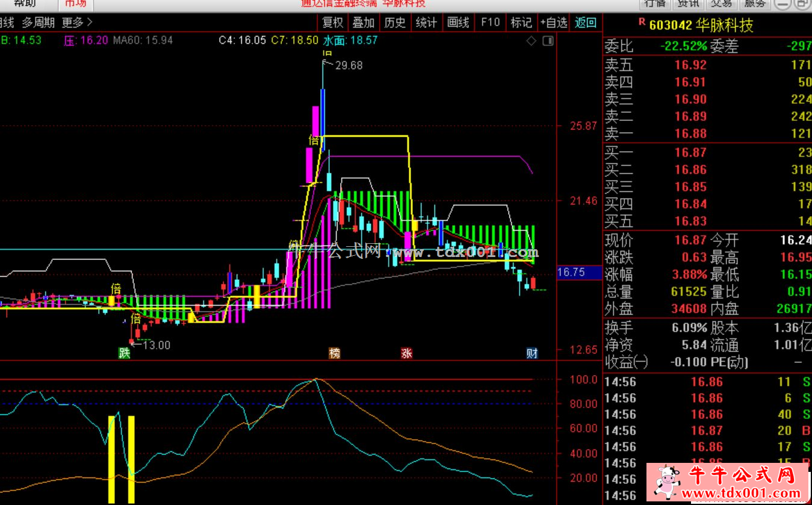This screenshot has width=812, height=505.
Task: Switch to the 市场 tab
Action: (75, 4)
